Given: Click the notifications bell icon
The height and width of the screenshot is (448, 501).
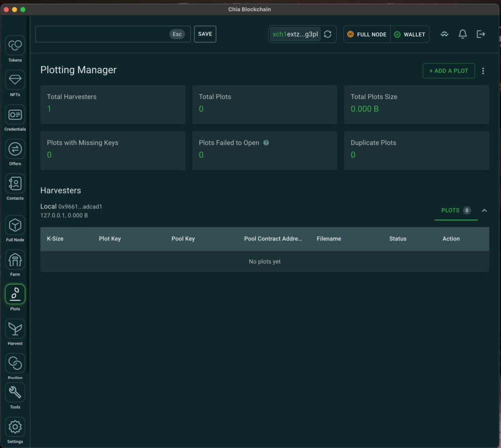Looking at the screenshot, I should click(x=462, y=34).
